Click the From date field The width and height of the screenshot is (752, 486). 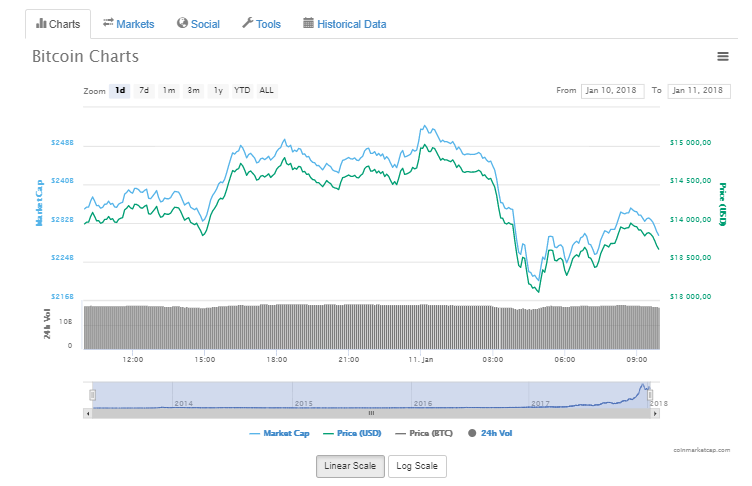click(x=612, y=91)
